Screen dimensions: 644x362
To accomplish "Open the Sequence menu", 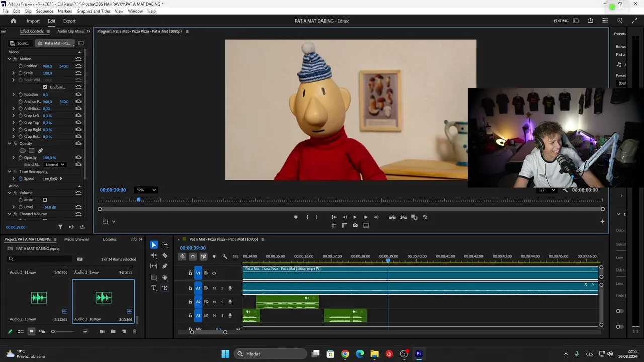I will pos(45,11).
